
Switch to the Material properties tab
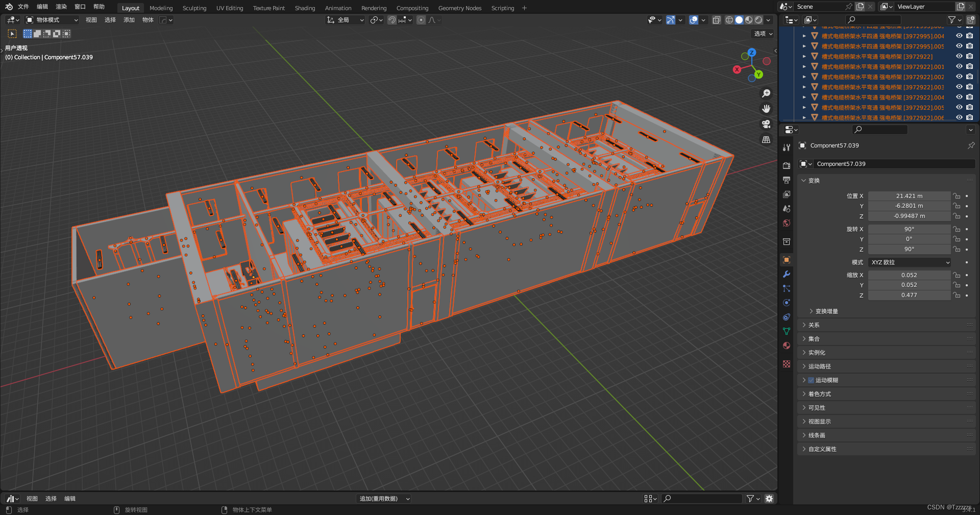[786, 345]
